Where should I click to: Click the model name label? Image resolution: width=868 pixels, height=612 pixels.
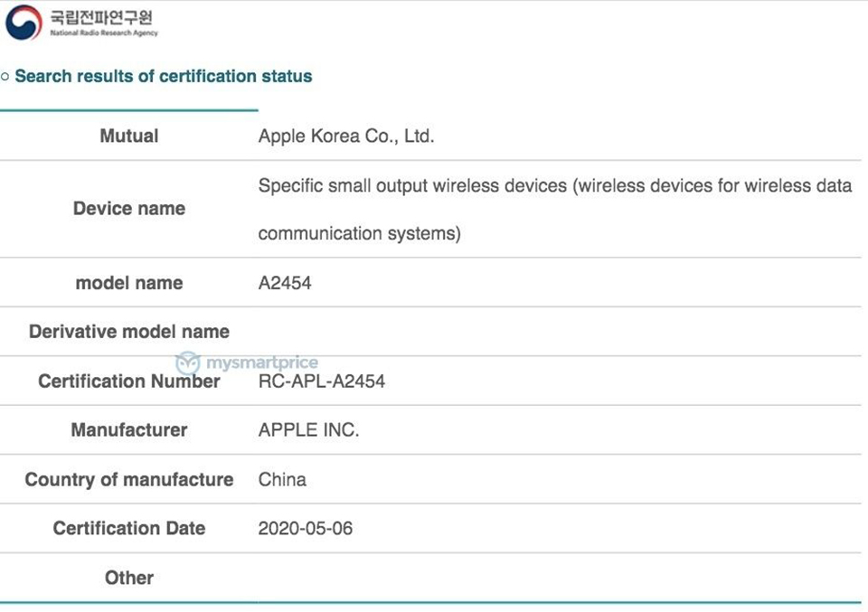(x=128, y=283)
